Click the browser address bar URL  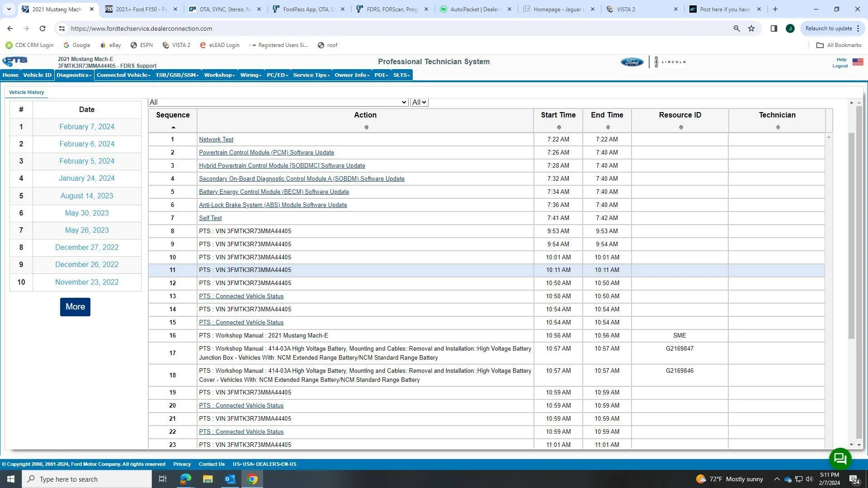pyautogui.click(x=142, y=28)
